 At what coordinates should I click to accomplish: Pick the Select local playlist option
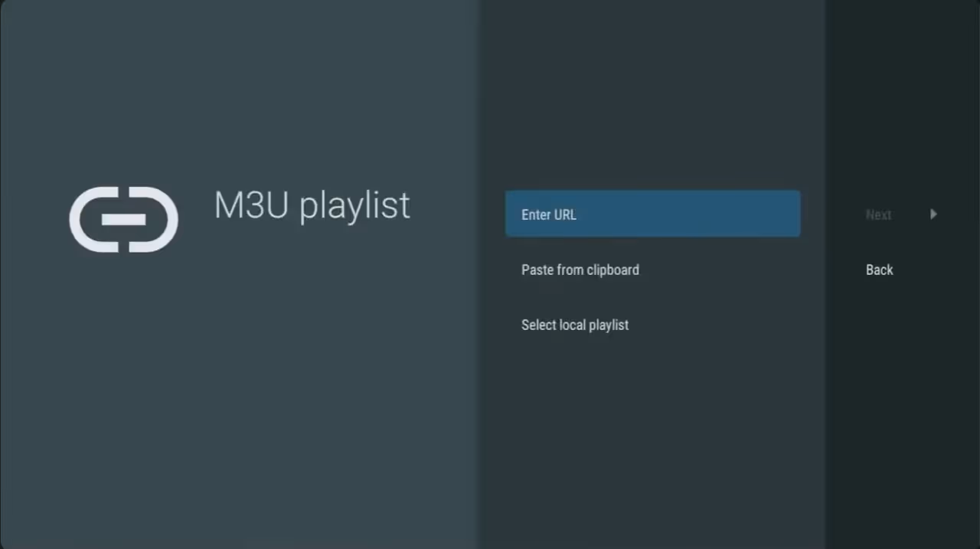coord(574,325)
